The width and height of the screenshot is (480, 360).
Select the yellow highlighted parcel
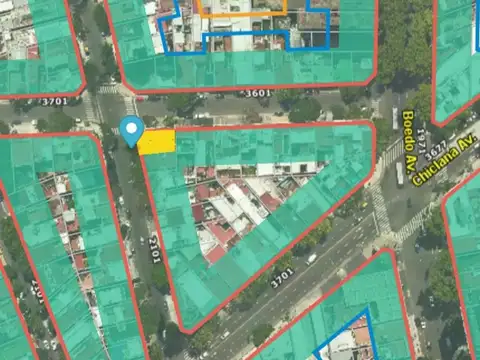click(x=157, y=142)
